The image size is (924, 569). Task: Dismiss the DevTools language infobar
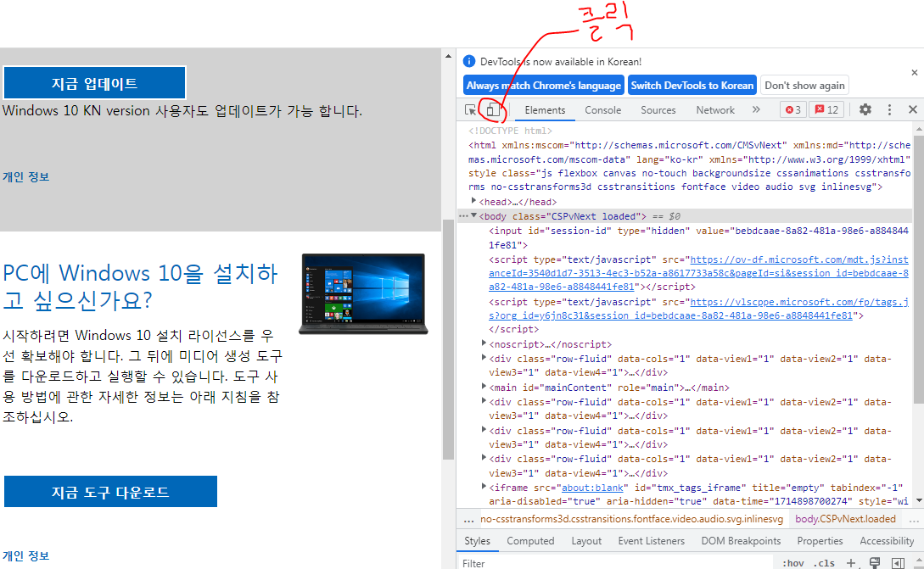point(914,72)
